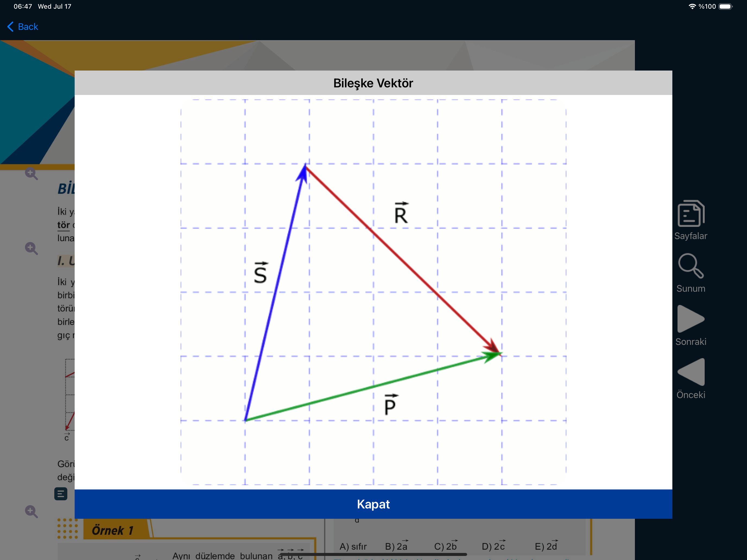Tap the clock showing 06:47
Screen dimensions: 747x560
pyautogui.click(x=23, y=7)
